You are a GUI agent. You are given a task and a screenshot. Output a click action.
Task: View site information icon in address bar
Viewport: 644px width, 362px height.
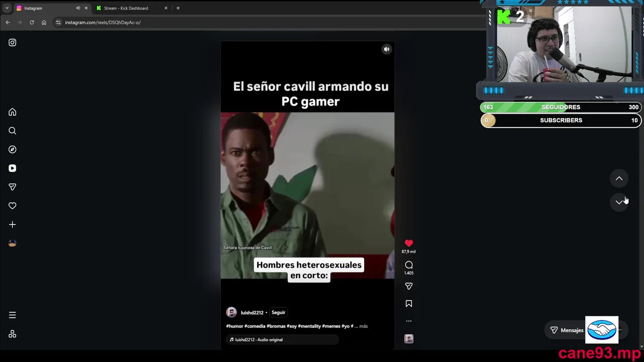[58, 22]
